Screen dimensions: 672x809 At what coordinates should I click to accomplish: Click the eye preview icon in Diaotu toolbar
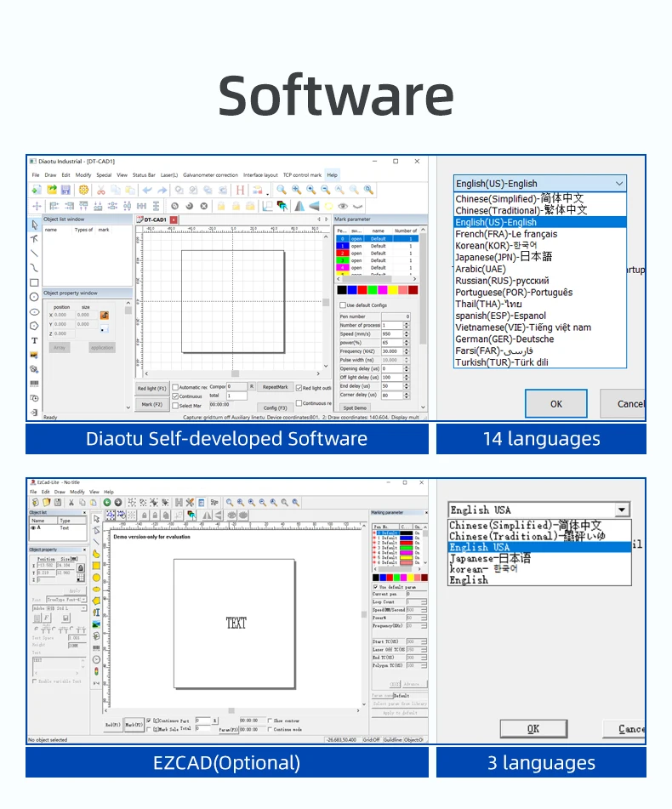click(x=343, y=207)
